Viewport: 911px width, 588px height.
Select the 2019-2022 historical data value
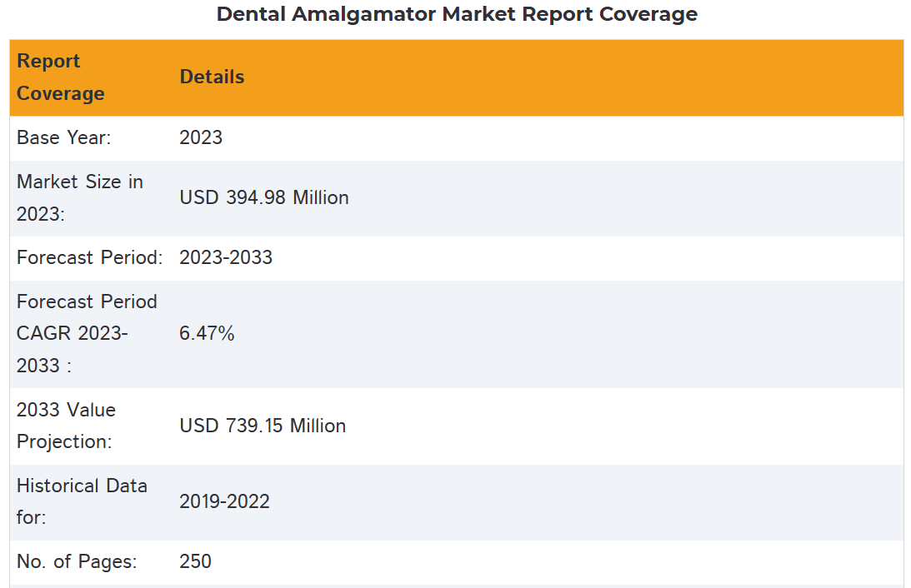[224, 501]
